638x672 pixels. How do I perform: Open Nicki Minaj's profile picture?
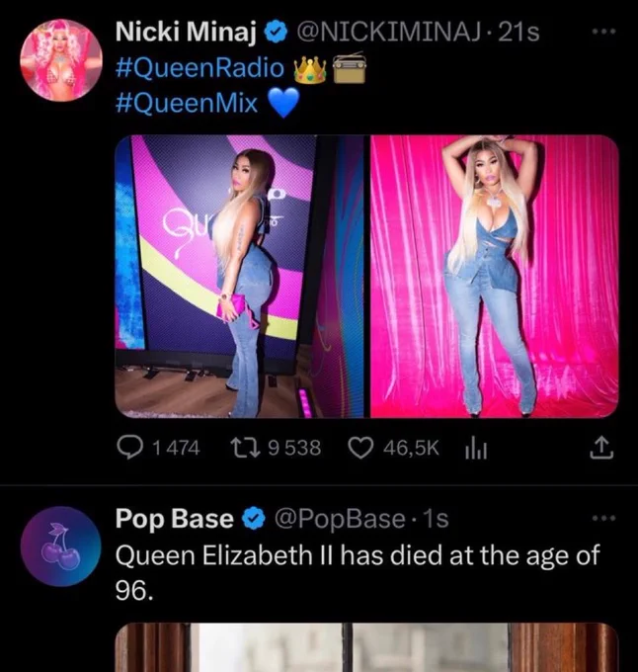[x=61, y=60]
